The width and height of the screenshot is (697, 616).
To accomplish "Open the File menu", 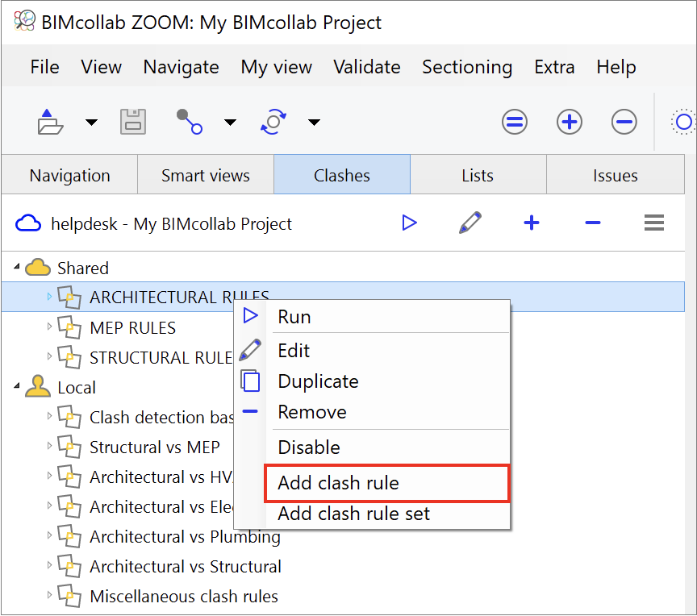I will pos(44,67).
